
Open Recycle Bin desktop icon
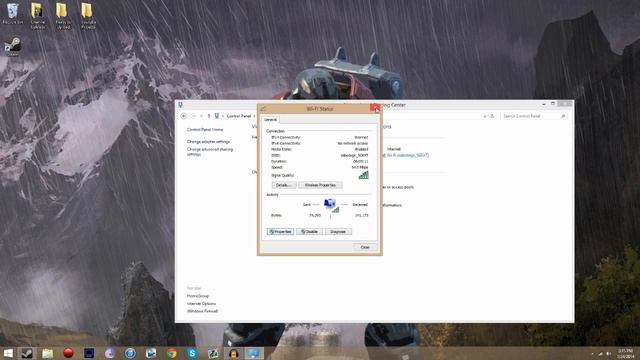[12, 13]
